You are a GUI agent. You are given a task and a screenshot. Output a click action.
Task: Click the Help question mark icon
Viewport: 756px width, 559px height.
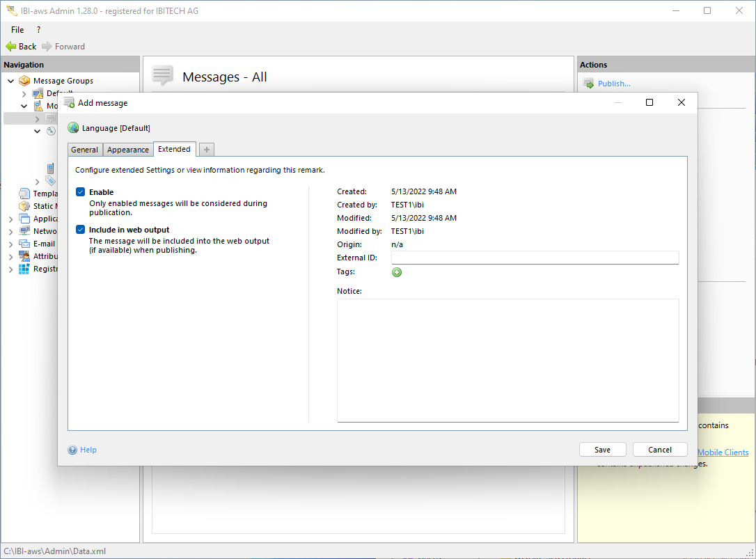pyautogui.click(x=72, y=450)
